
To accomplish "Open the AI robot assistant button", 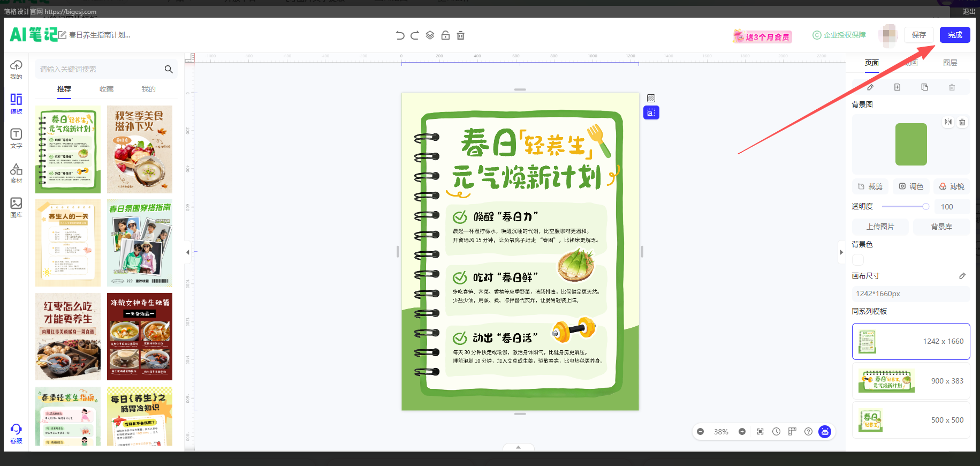I will (825, 432).
